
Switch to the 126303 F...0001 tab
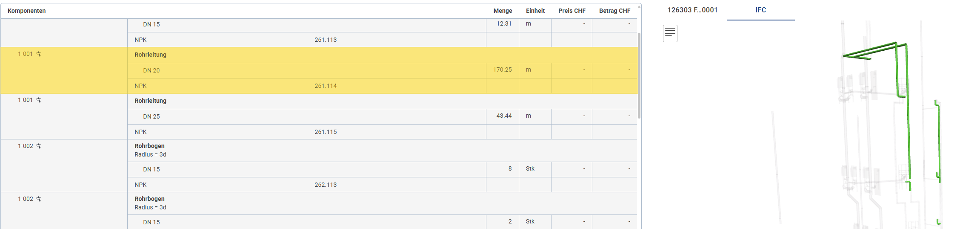point(692,10)
